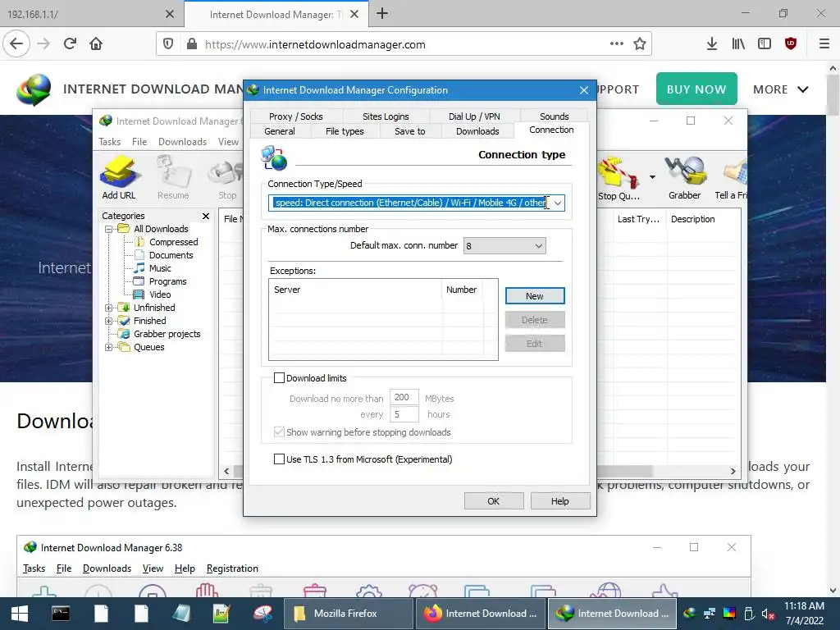Click the Tell a Friend toolbar icon

point(732,178)
